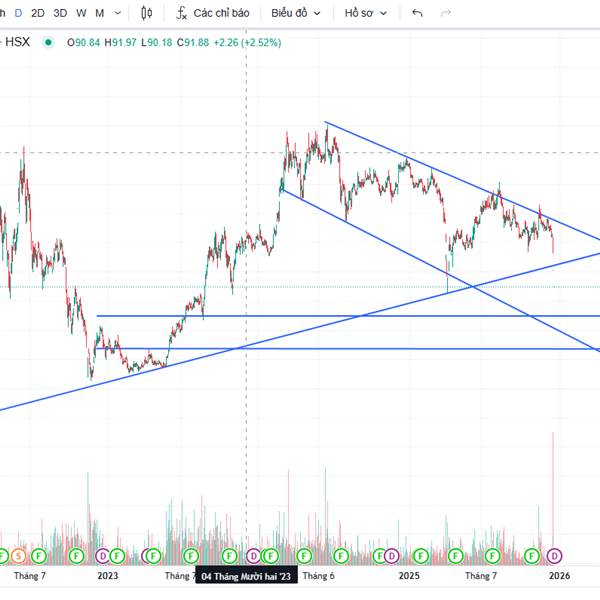Viewport: 600px width, 600px height.
Task: Open the orange S split event marker
Action: [18, 556]
